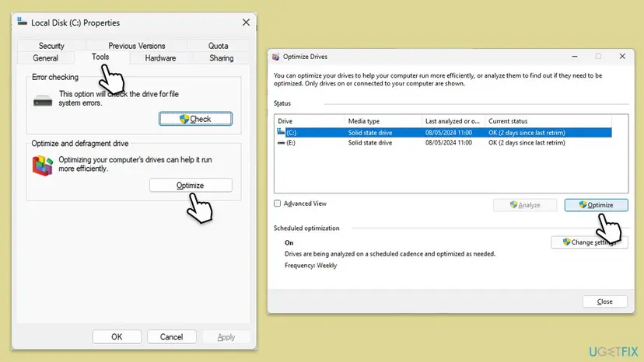Screen dimensions: 644x362
Task: Select the Tools tab
Action: tap(100, 57)
